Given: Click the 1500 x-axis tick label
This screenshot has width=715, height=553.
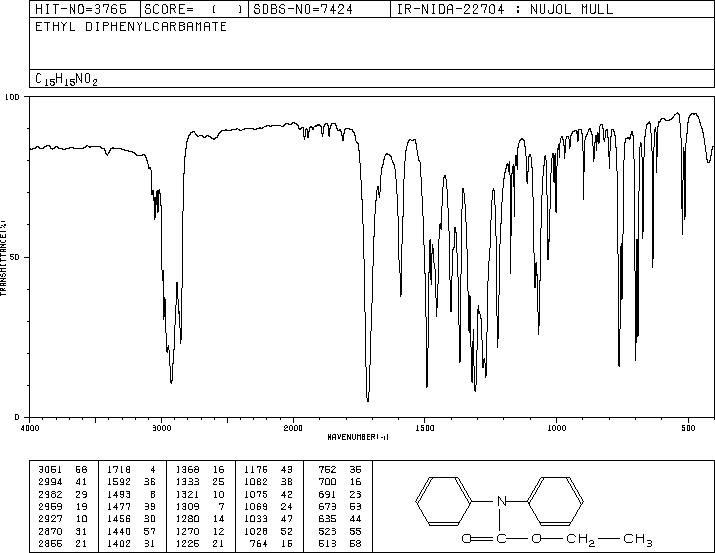Looking at the screenshot, I should [x=425, y=428].
